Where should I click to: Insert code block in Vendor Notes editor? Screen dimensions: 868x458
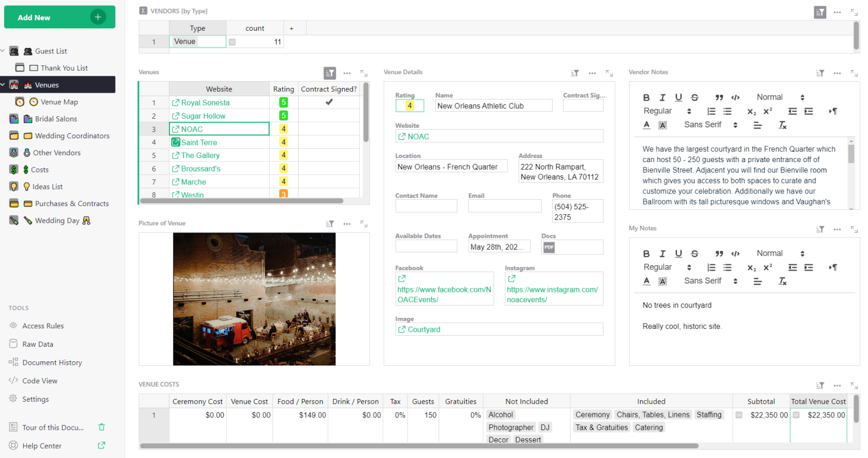tap(735, 97)
